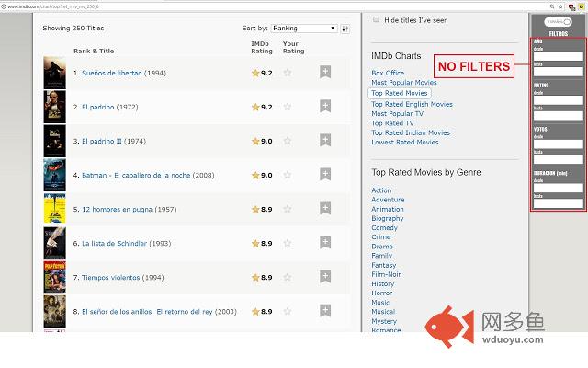Screen dimensions: 588x368
Task: Open Tiempos violentos title link
Action: [x=110, y=278]
